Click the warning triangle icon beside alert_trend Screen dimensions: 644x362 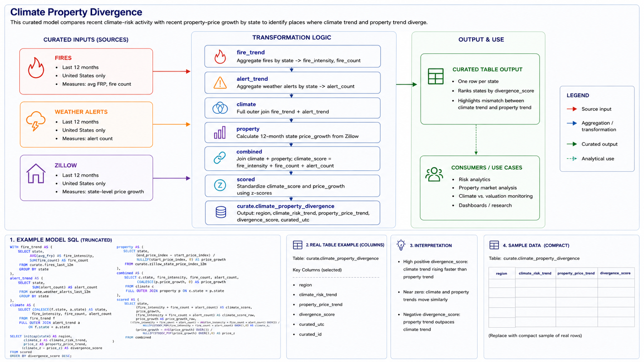point(220,83)
